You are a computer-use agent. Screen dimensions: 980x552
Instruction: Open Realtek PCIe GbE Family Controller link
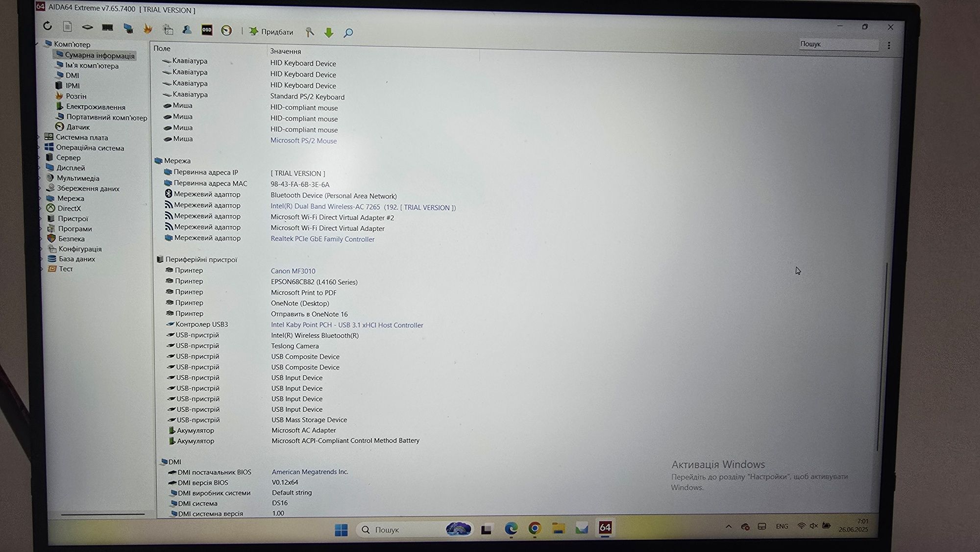322,239
